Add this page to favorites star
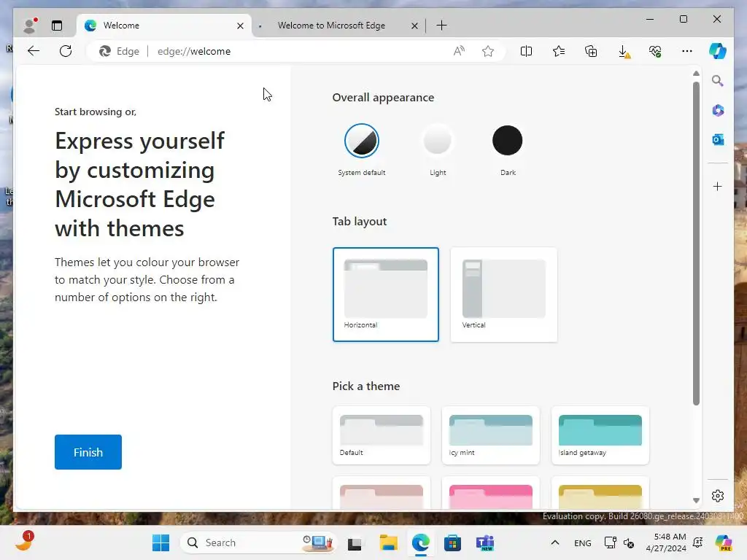Viewport: 747px width, 560px height. (488, 51)
